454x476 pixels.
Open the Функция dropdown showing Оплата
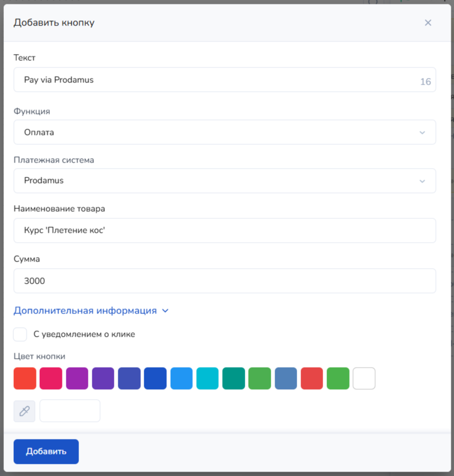click(224, 132)
